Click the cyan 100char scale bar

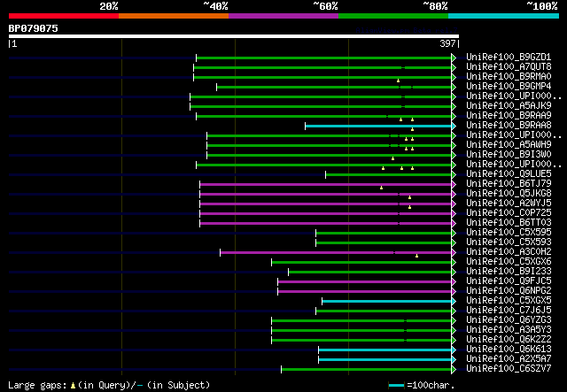click(396, 386)
